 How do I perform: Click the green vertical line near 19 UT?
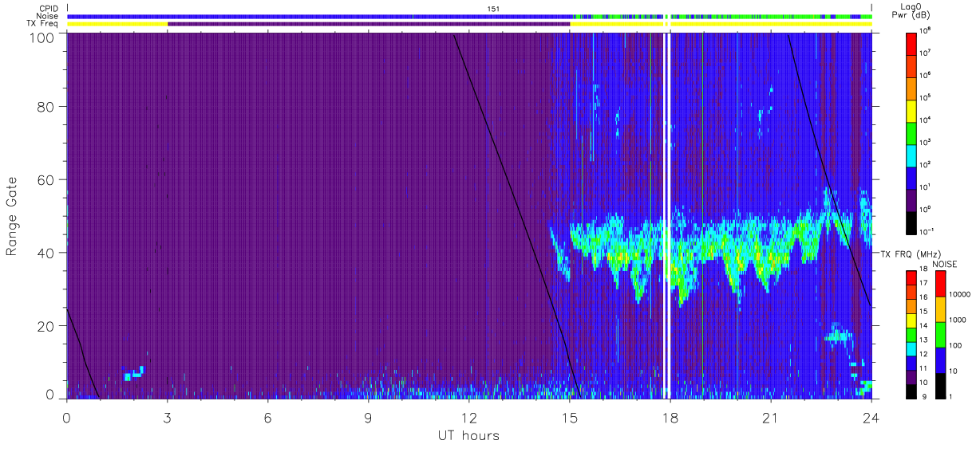click(x=702, y=215)
